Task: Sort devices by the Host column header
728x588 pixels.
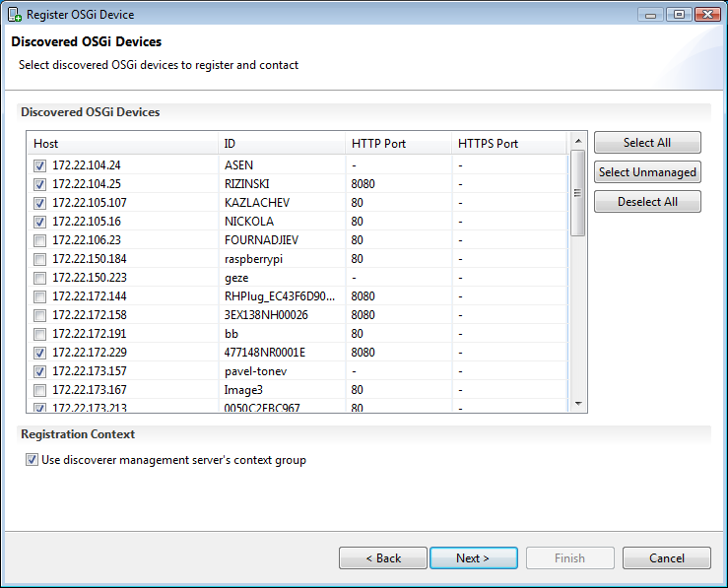Action: pyautogui.click(x=122, y=144)
